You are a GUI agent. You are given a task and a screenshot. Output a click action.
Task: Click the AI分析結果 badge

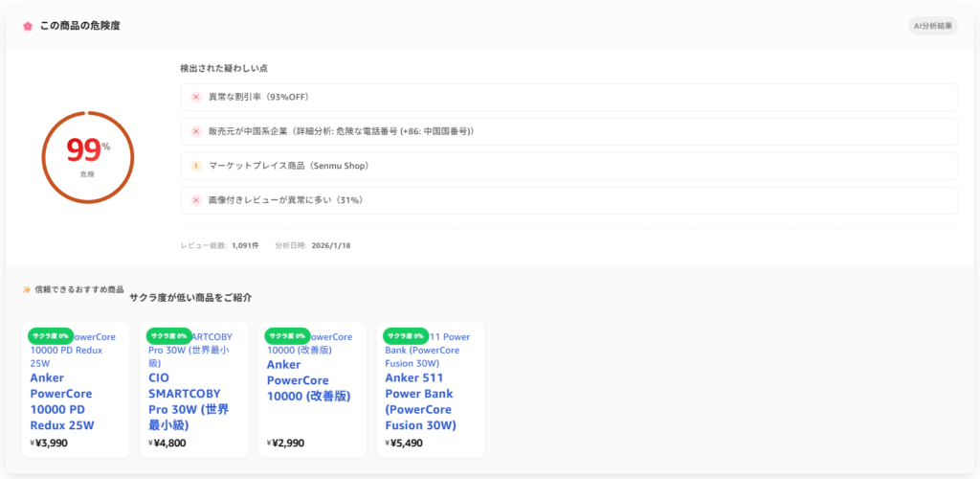[x=932, y=26]
